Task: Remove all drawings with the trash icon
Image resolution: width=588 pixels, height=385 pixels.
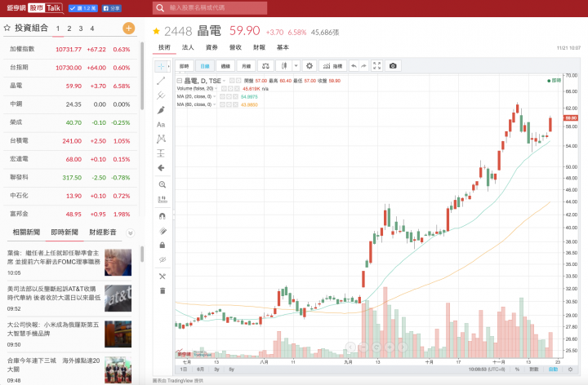Action: (163, 290)
